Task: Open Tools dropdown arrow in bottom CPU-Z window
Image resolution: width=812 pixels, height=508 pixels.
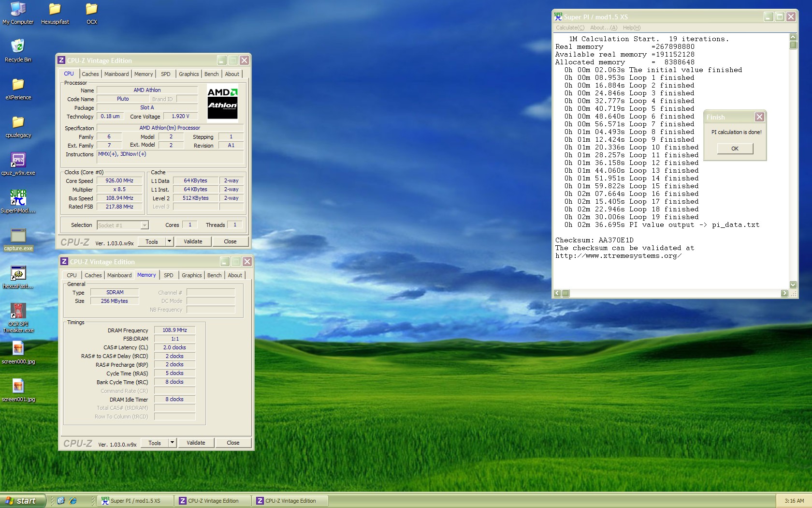Action: (172, 442)
